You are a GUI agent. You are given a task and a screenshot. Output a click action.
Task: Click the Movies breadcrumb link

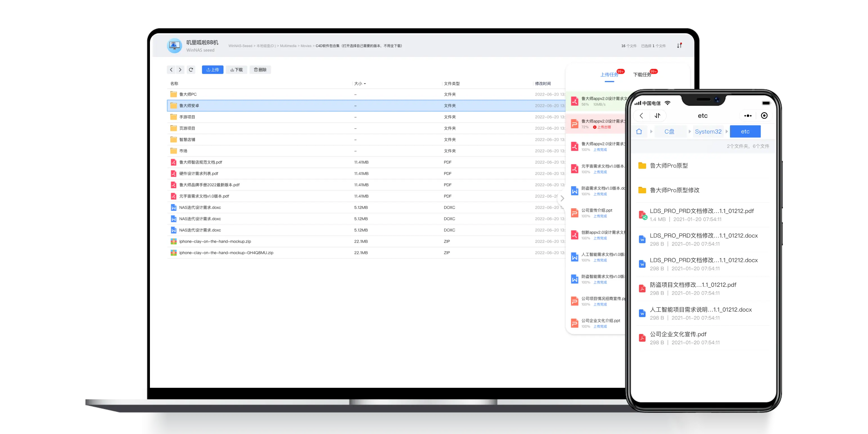click(306, 46)
